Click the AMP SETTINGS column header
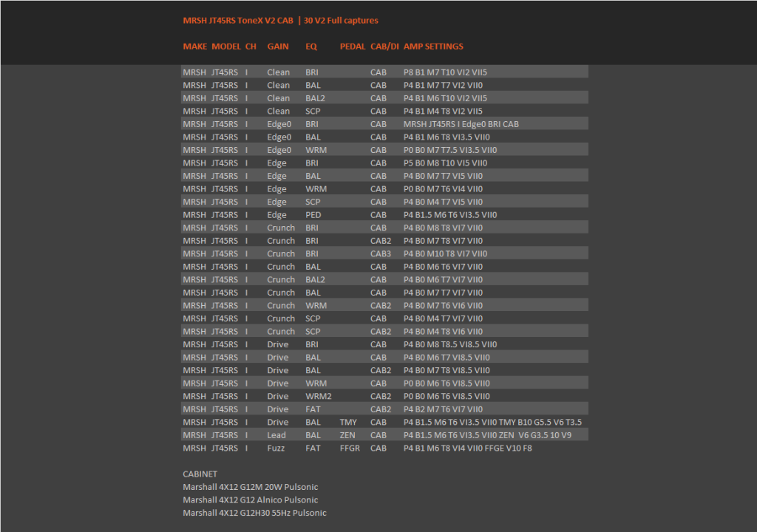The image size is (757, 532). (433, 47)
